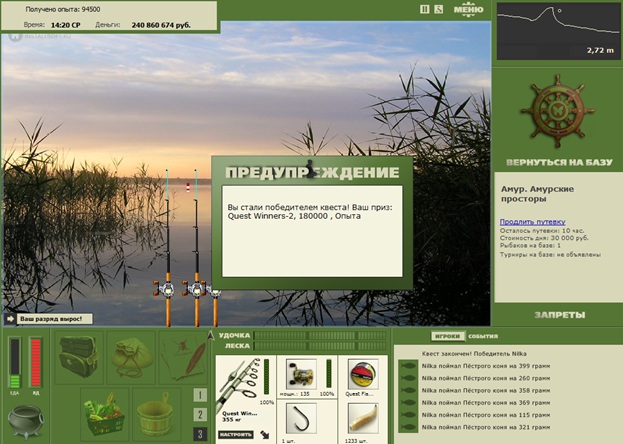Open the МЕНЮ menu
Viewport: 623px width, 444px height.
[468, 10]
